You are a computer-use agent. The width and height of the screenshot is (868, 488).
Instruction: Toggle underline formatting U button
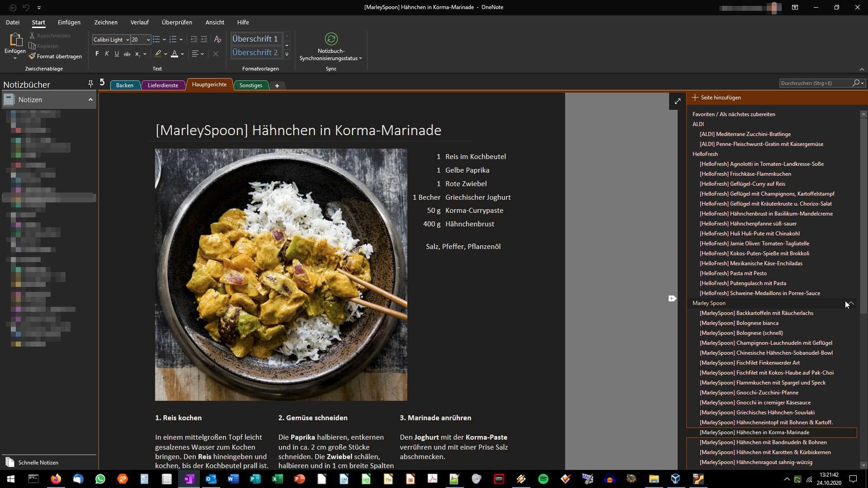[x=117, y=54]
